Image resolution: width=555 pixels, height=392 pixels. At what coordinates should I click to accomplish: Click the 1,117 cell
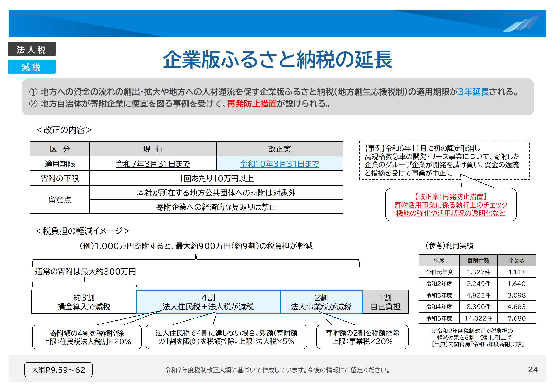(x=517, y=272)
